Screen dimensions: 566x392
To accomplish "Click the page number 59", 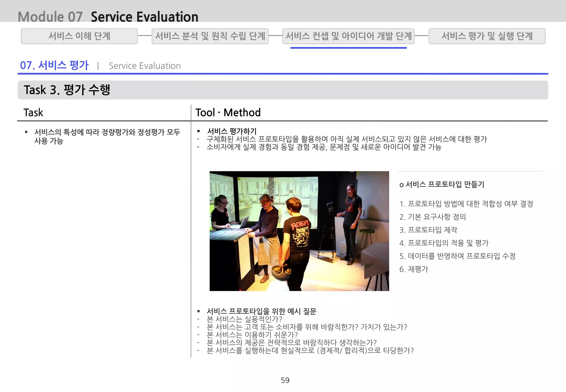I will [285, 380].
